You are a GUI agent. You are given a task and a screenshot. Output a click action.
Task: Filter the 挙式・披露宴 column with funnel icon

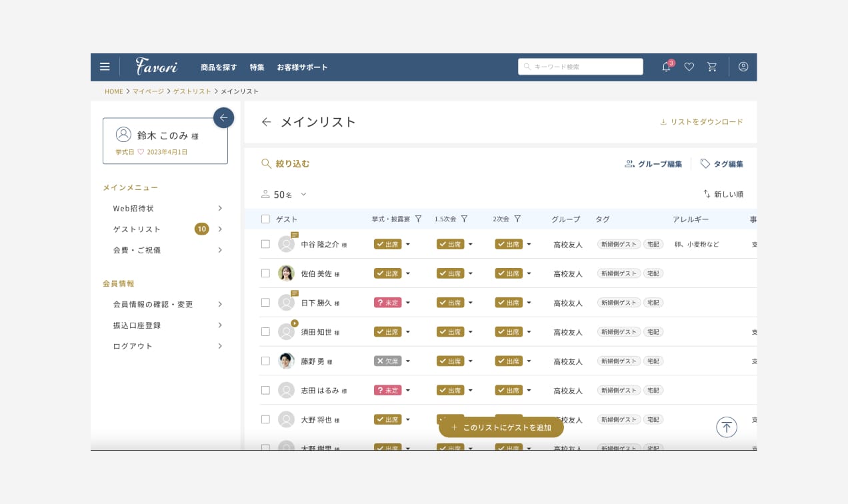(x=419, y=219)
